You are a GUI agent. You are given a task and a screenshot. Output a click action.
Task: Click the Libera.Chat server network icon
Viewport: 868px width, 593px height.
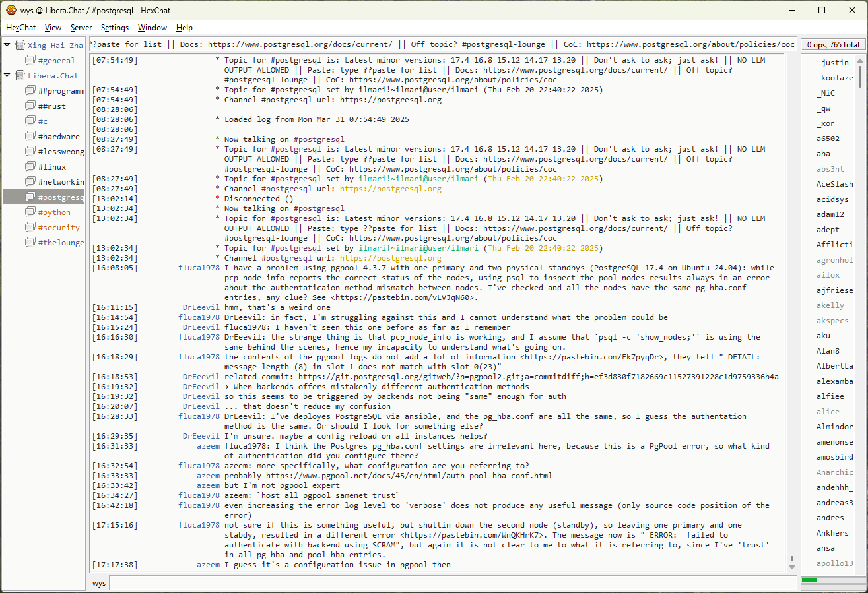pyautogui.click(x=20, y=76)
